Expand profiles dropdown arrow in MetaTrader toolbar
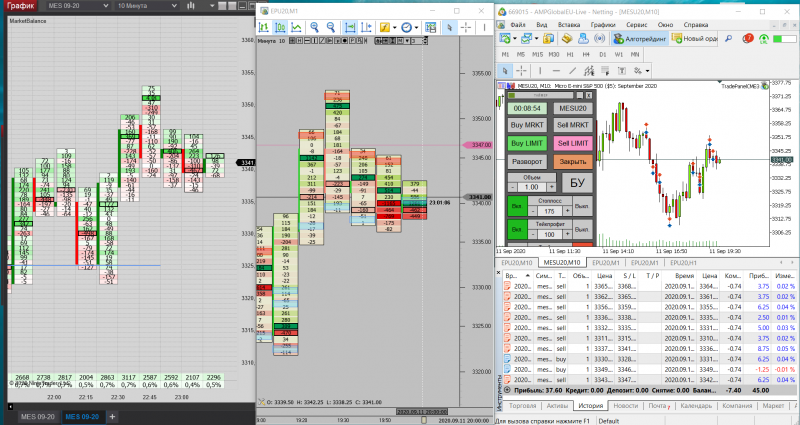 pos(536,39)
